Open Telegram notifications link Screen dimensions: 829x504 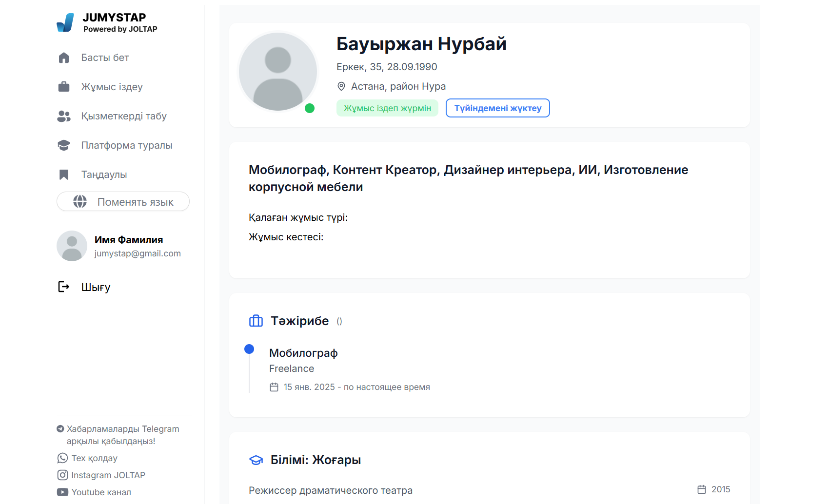pyautogui.click(x=123, y=435)
